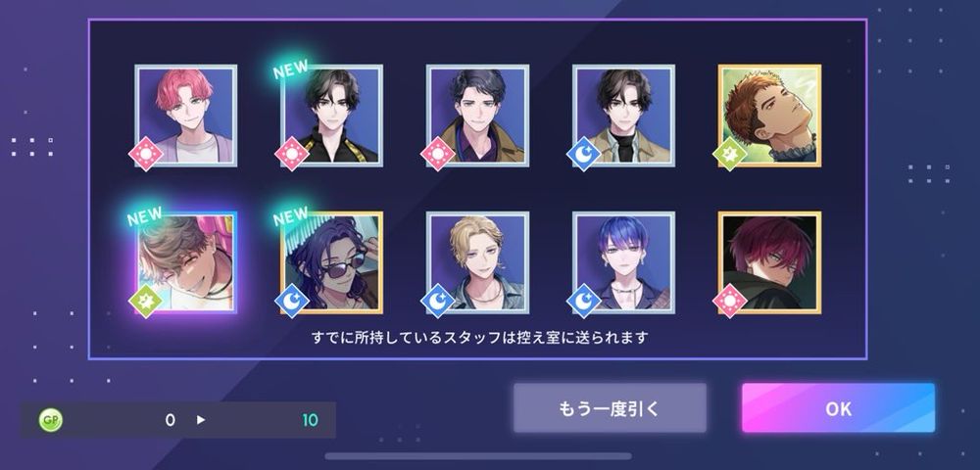The height and width of the screenshot is (470, 980).
Task: Select the pink-haired staff card
Action: click(185, 116)
